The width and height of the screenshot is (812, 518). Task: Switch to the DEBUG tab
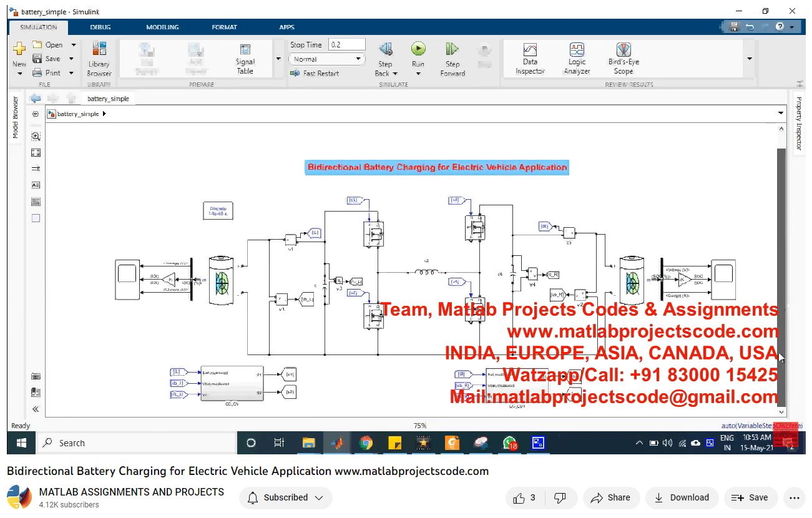(100, 27)
